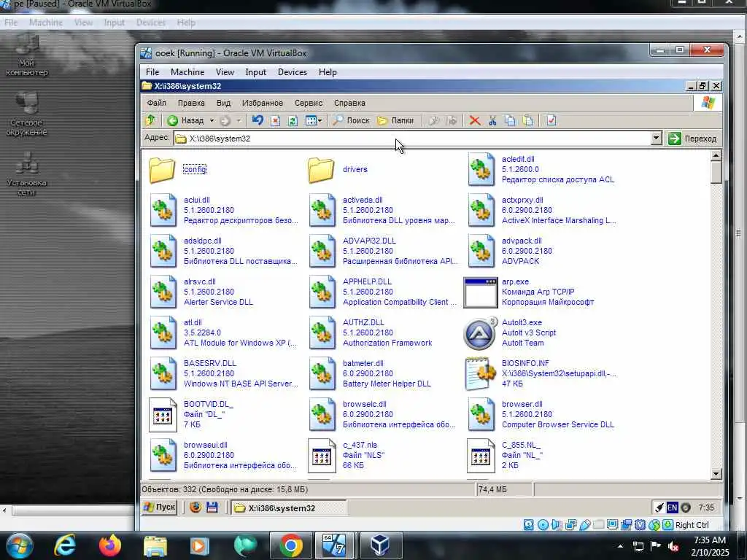
Task: Select the BIOSINFO.INF file icon
Action: pos(481,374)
